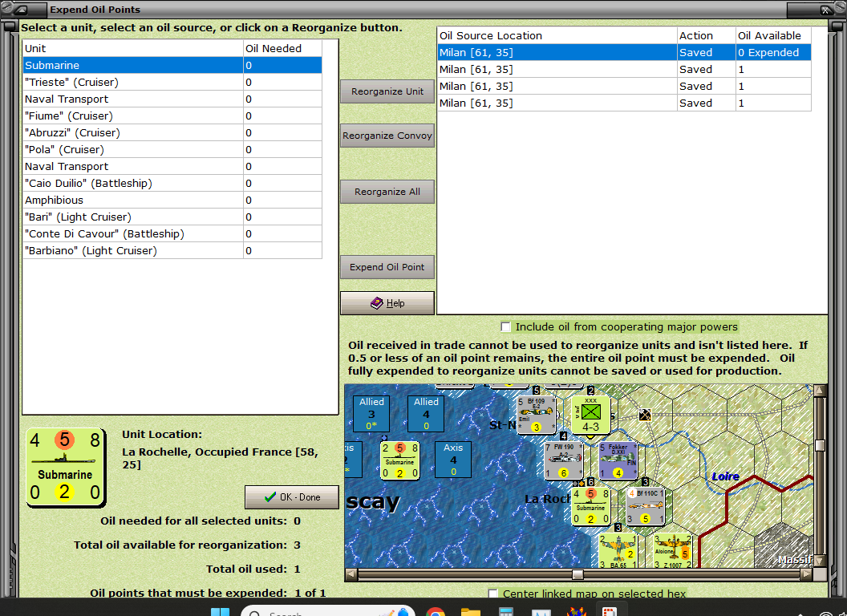The image size is (847, 616).
Task: Open File Explorer from the taskbar
Action: point(471,612)
